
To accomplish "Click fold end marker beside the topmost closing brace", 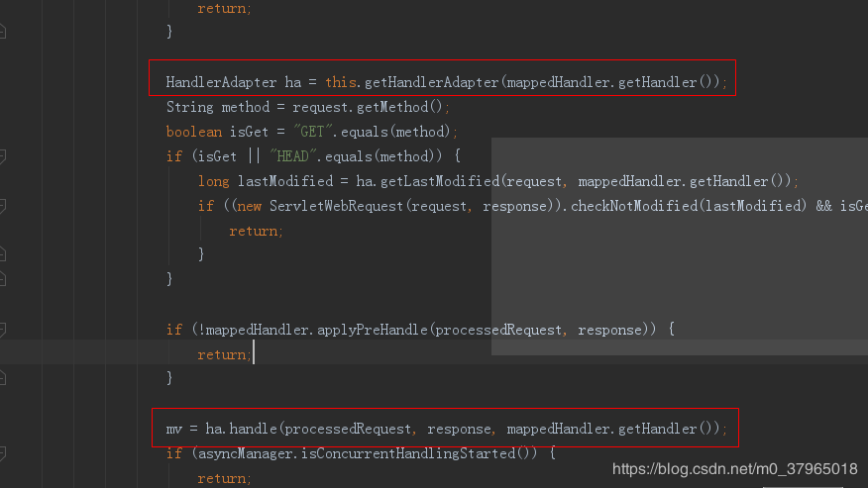I will (3, 32).
